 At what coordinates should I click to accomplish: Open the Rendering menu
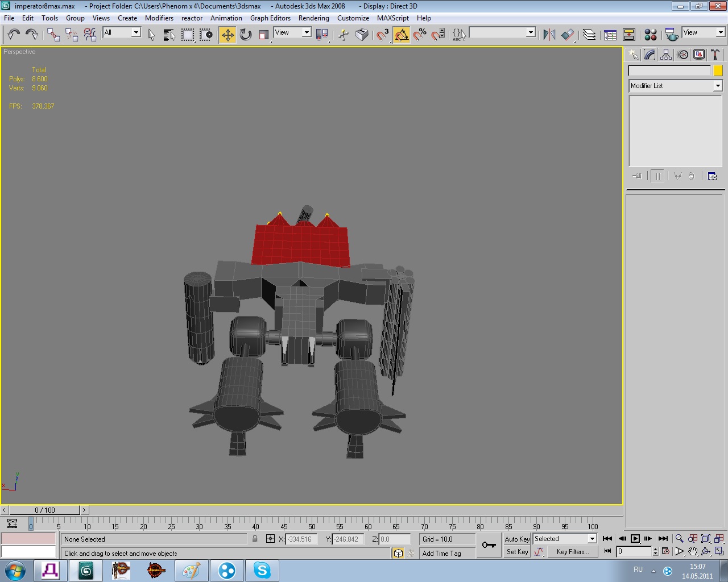click(x=314, y=18)
